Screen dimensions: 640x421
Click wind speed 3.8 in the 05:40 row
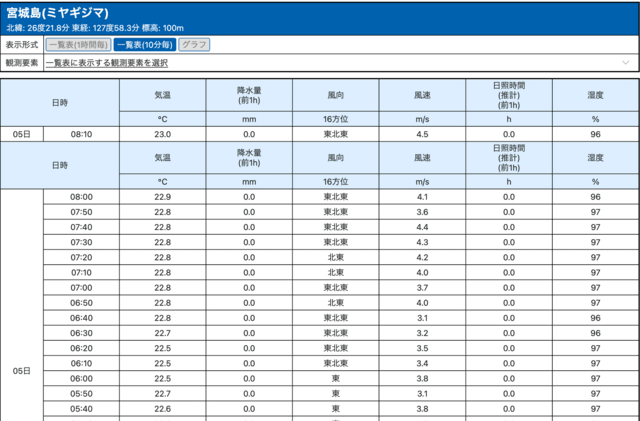click(x=422, y=408)
